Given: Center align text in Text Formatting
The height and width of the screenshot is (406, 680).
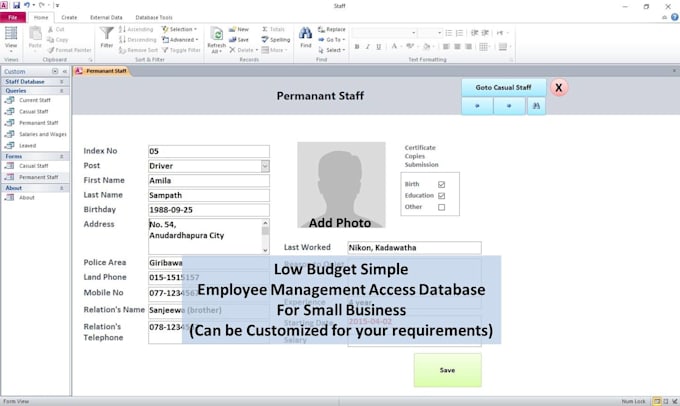Looking at the screenshot, I should point(457,46).
